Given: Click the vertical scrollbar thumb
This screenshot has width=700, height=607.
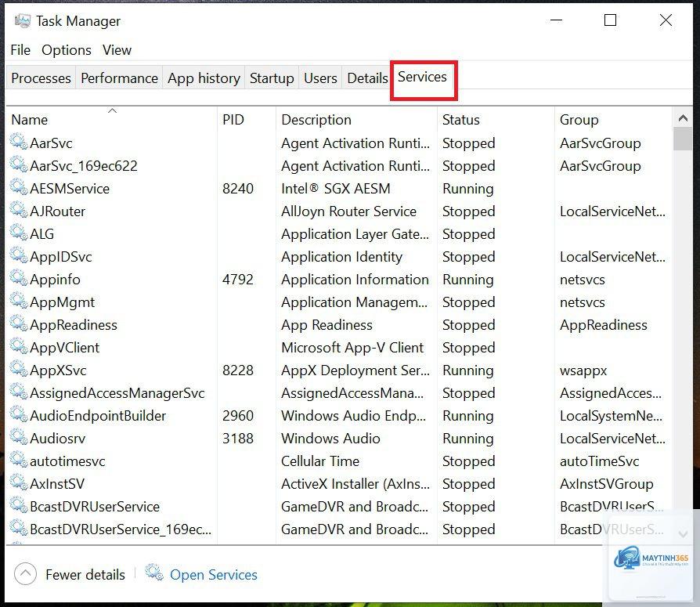Looking at the screenshot, I should click(x=683, y=139).
